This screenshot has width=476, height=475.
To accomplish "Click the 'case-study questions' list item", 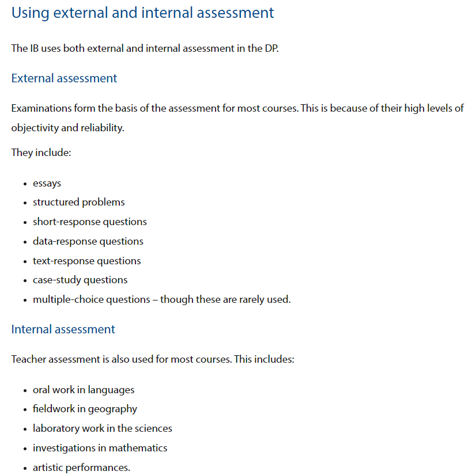I will click(x=80, y=280).
